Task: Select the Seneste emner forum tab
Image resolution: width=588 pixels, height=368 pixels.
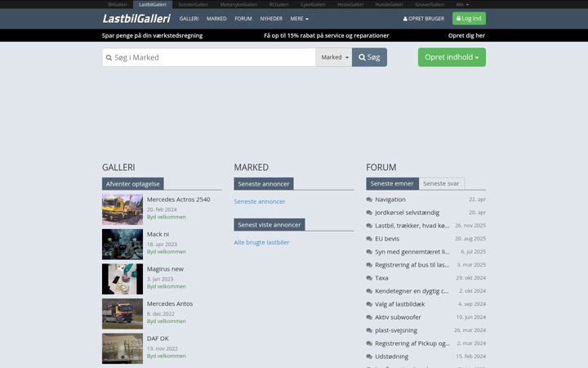Action: tap(392, 184)
